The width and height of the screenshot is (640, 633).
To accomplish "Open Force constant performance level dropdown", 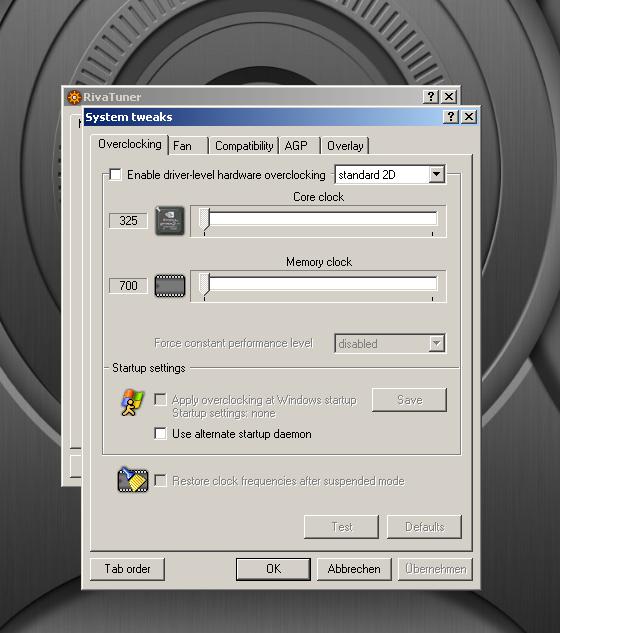I will pyautogui.click(x=390, y=344).
